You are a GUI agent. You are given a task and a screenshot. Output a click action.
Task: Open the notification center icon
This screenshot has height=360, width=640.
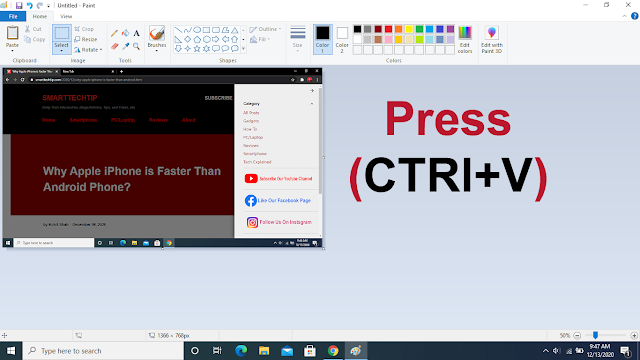[626, 351]
